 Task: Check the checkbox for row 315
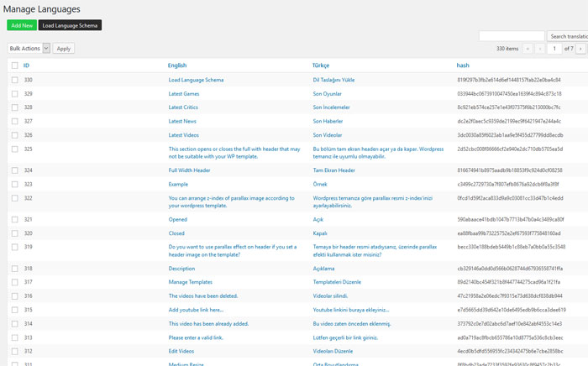[x=14, y=310]
